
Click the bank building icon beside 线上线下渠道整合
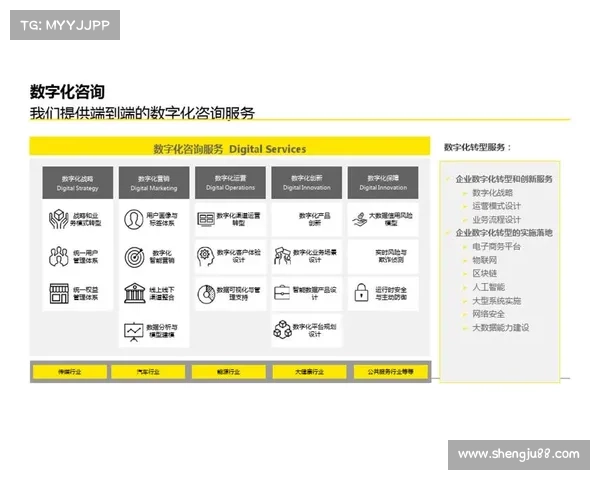point(134,293)
